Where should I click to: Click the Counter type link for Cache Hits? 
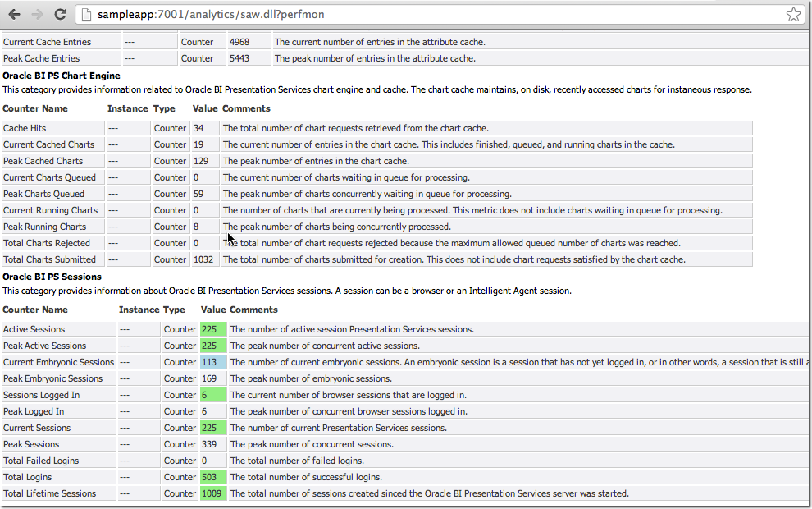170,127
